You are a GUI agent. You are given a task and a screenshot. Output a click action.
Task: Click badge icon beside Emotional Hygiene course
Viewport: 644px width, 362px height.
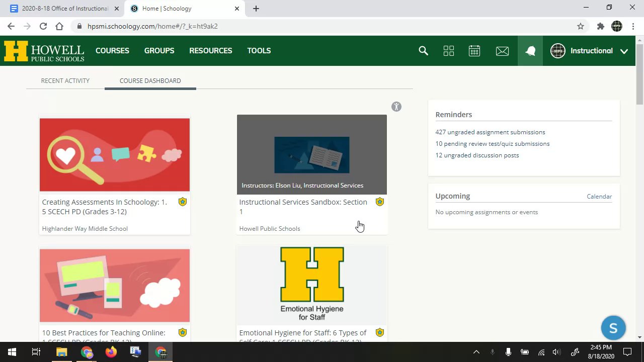tap(380, 332)
